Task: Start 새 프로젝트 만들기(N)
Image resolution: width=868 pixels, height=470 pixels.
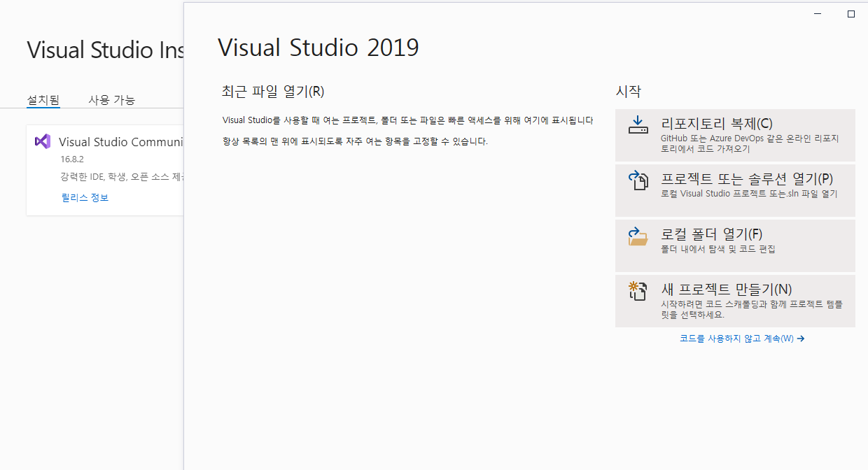Action: [x=735, y=301]
